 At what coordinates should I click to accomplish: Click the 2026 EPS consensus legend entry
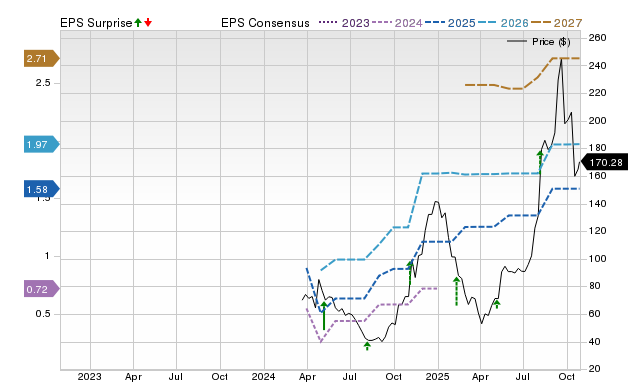(503, 23)
